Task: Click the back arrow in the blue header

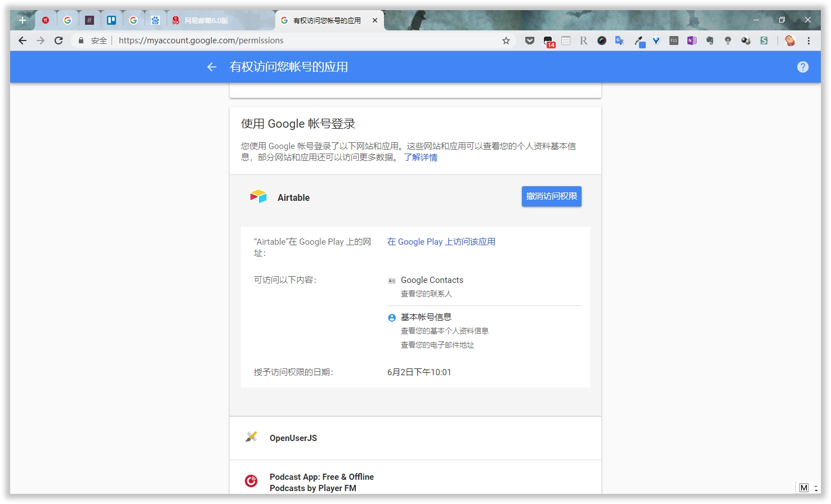Action: (x=211, y=67)
